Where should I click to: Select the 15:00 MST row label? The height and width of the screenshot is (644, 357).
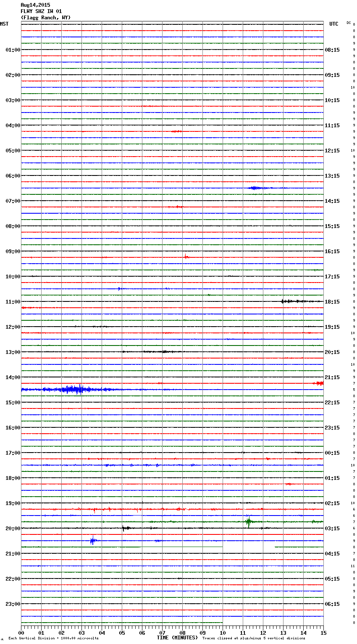(x=13, y=403)
